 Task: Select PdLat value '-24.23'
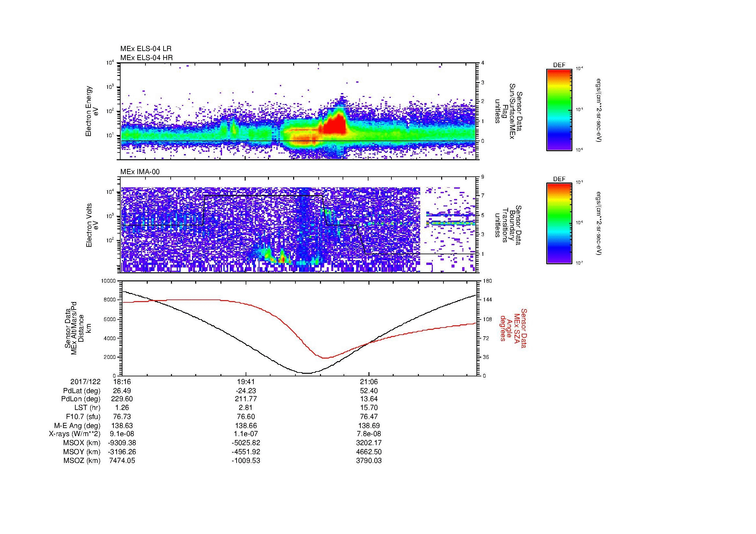[x=246, y=391]
